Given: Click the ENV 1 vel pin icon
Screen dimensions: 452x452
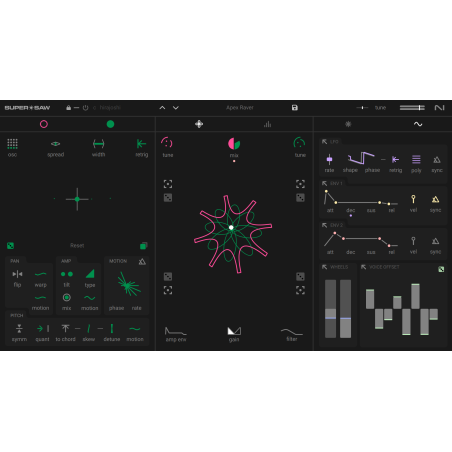Looking at the screenshot, I should coord(413,199).
